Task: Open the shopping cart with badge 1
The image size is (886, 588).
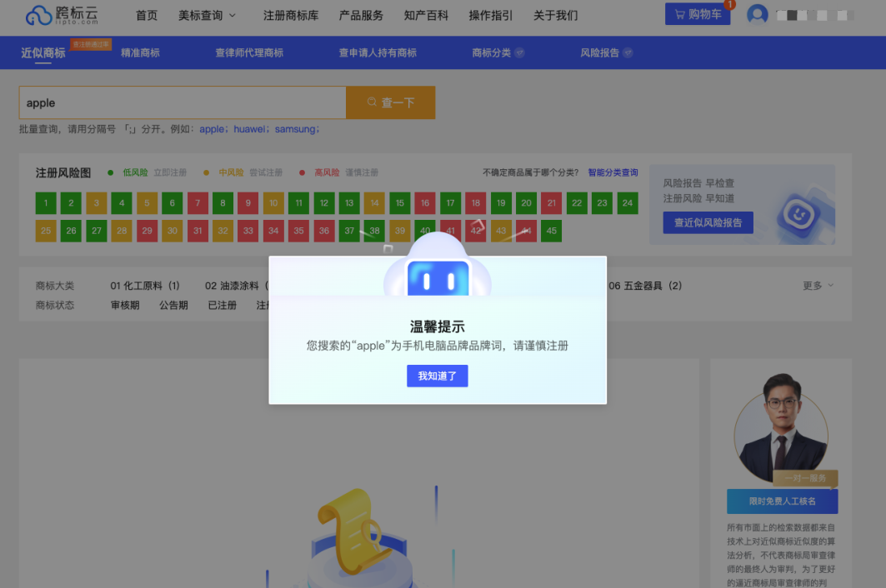Action: pyautogui.click(x=697, y=14)
